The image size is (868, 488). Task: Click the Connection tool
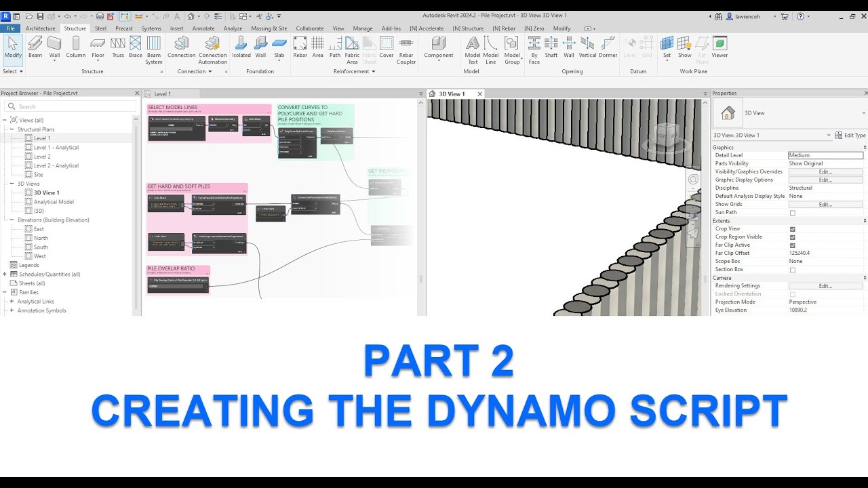(181, 47)
